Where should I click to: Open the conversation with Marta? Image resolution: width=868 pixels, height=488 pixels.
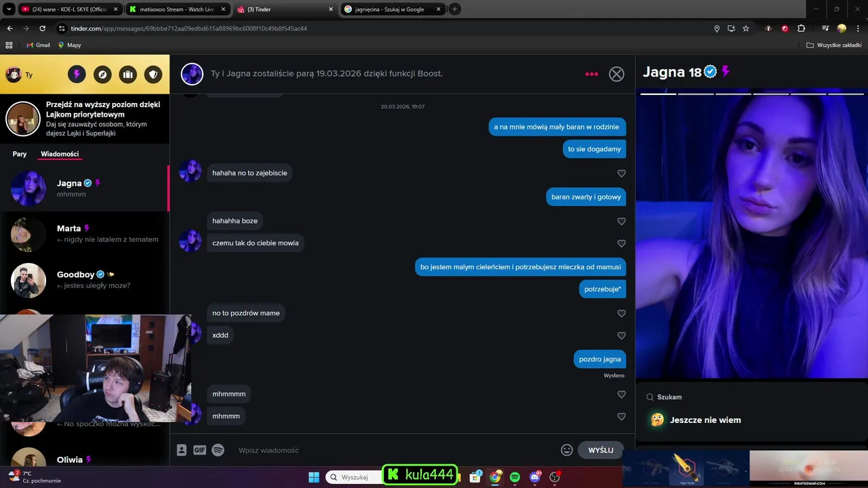85,234
